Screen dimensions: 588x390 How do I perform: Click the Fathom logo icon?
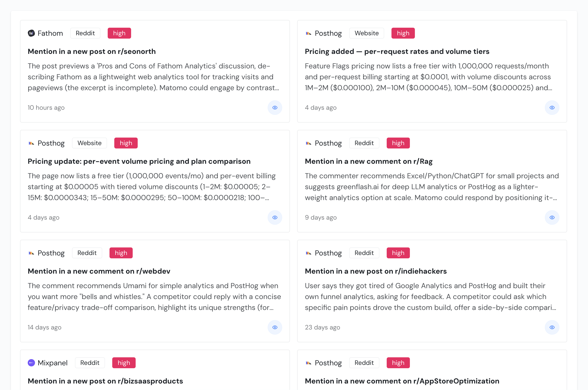[x=31, y=33]
